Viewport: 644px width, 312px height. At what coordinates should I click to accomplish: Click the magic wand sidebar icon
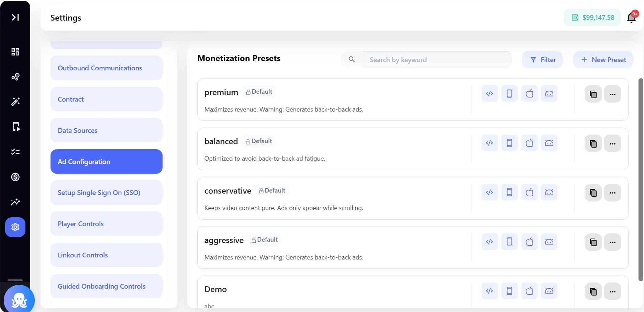tap(15, 102)
